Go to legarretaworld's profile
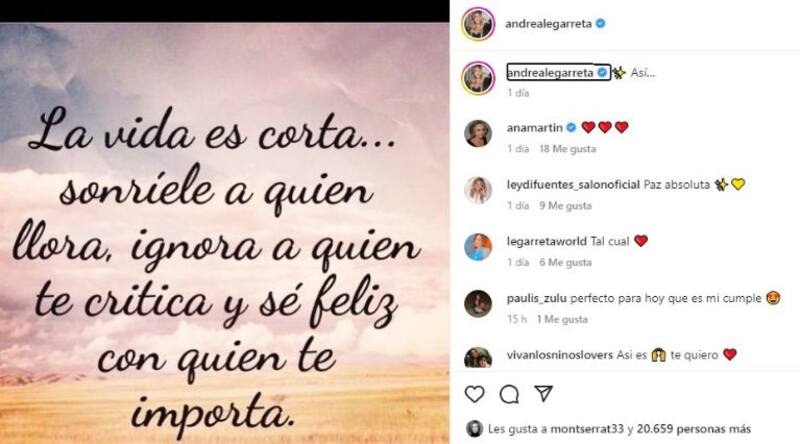This screenshot has height=444, width=800. point(546,241)
